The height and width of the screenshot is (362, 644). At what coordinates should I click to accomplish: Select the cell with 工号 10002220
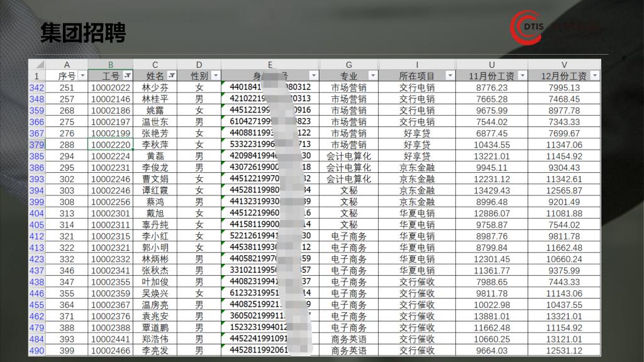[x=111, y=145]
